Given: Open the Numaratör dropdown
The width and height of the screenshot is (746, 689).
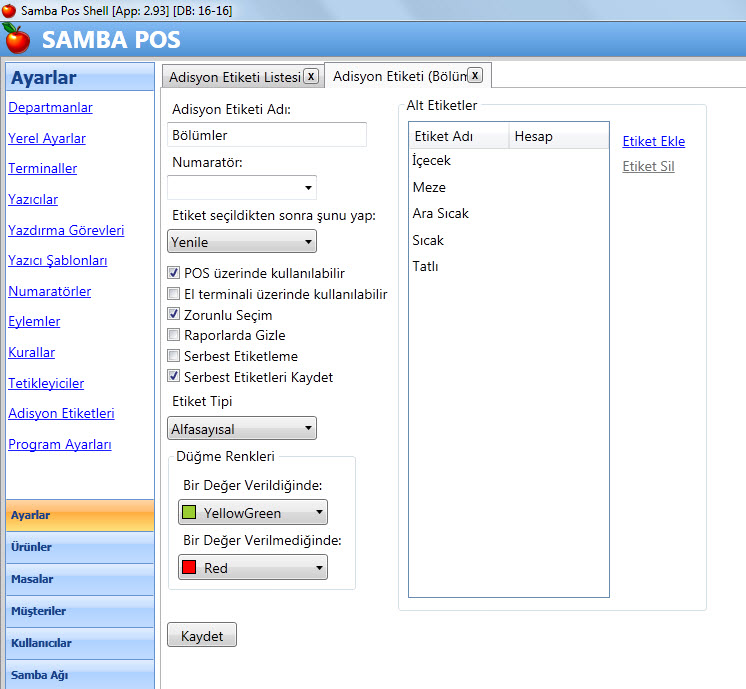Looking at the screenshot, I should point(242,187).
